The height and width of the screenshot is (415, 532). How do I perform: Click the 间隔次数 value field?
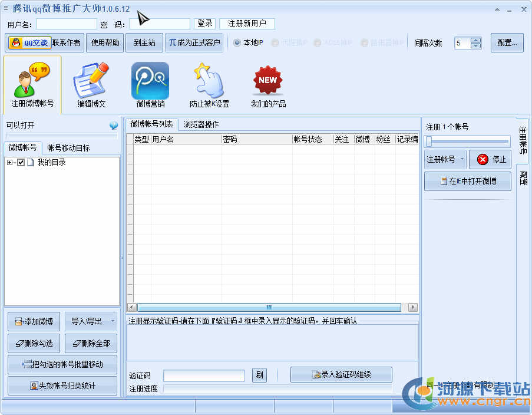tap(463, 43)
